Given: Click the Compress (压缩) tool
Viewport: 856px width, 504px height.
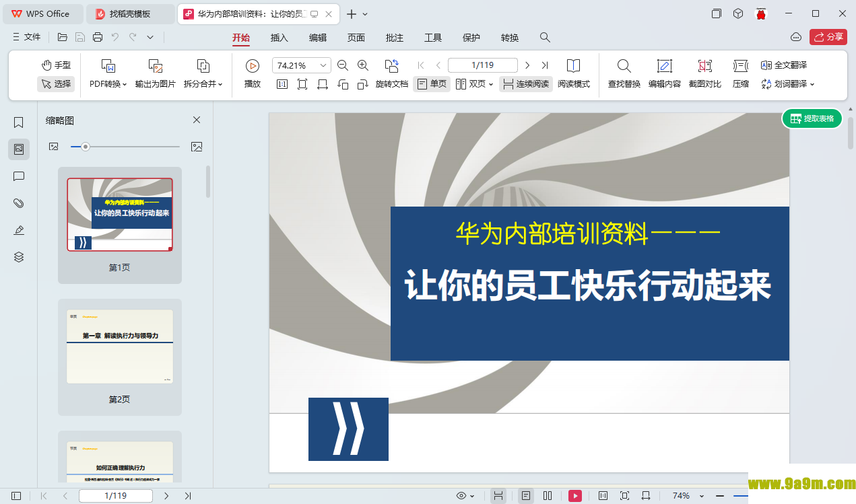Looking at the screenshot, I should [741, 74].
